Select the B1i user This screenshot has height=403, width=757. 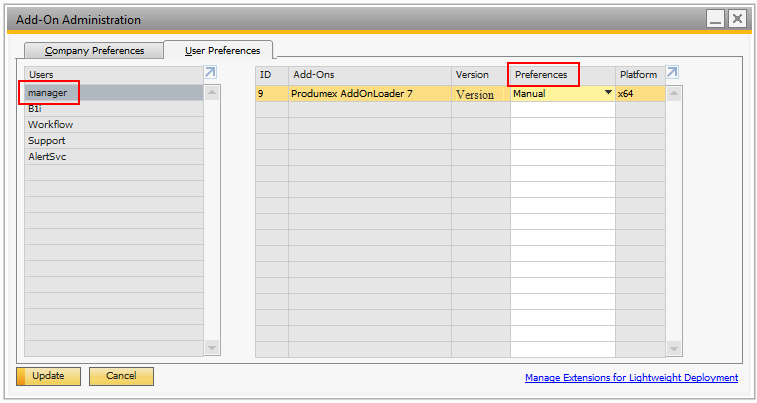(36, 109)
